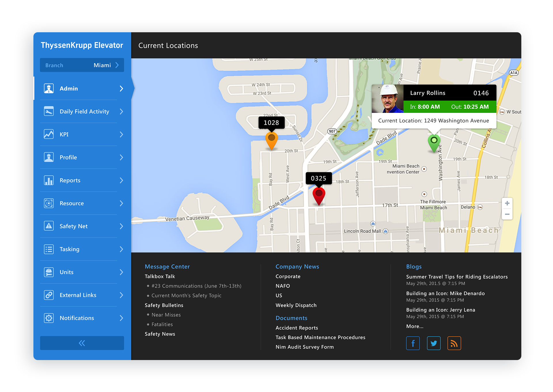The height and width of the screenshot is (392, 553).
Task: Click the ThyssenKrupp Elevator logo title
Action: point(82,45)
